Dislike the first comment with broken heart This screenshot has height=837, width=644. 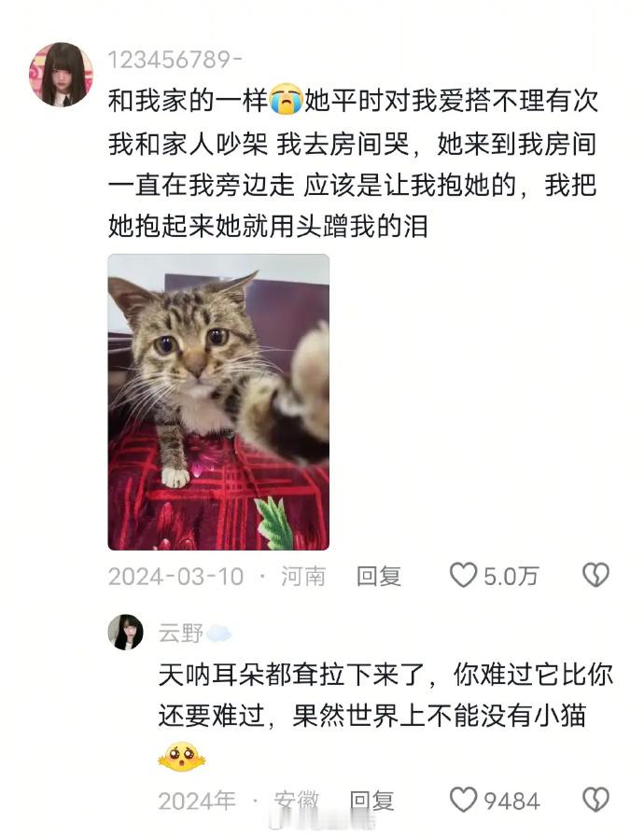[x=595, y=576]
